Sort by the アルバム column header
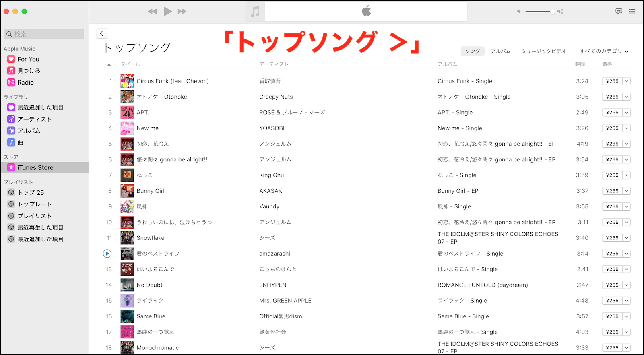This screenshot has height=355, width=644. pyautogui.click(x=447, y=64)
